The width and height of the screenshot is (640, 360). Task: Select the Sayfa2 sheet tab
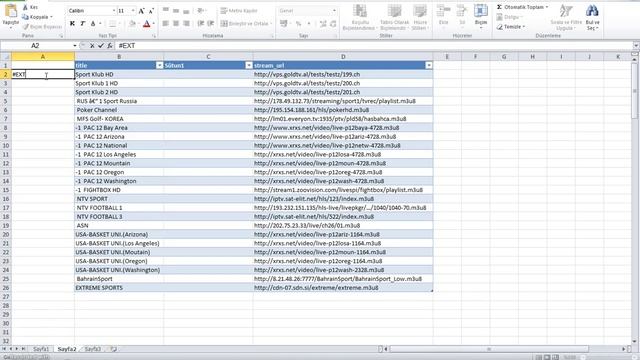coord(67,349)
